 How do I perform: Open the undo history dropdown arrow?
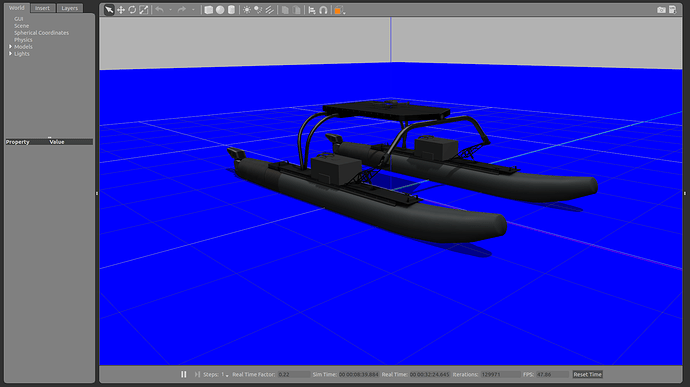(171, 10)
